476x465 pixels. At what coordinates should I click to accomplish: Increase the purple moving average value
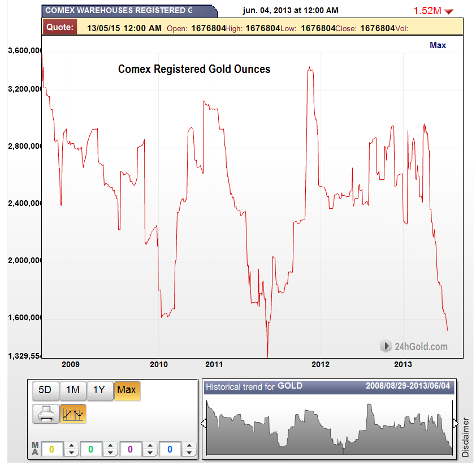click(150, 446)
